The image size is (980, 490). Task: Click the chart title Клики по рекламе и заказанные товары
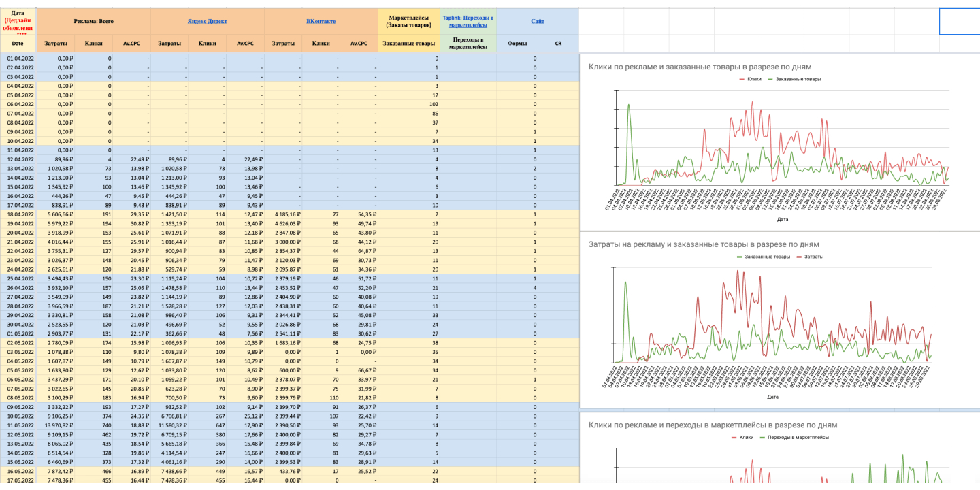point(700,67)
